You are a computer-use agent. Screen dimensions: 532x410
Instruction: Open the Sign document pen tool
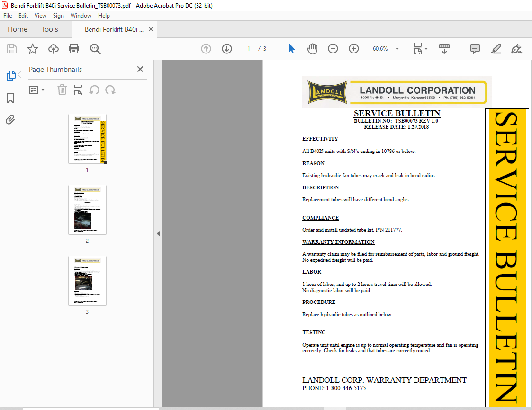click(516, 49)
